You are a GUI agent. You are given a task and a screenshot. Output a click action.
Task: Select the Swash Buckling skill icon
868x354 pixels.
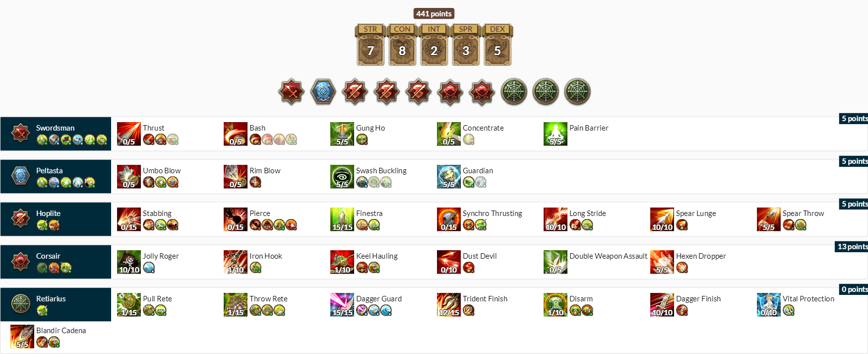342,177
